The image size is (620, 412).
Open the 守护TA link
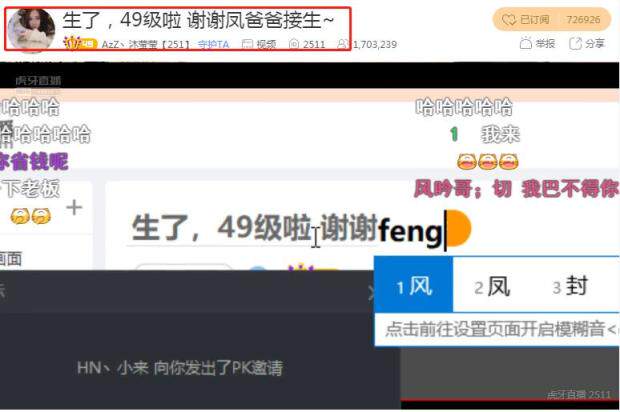(x=214, y=44)
